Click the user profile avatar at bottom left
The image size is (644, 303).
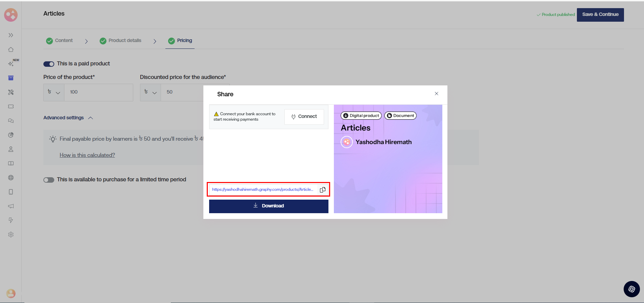pos(11,293)
